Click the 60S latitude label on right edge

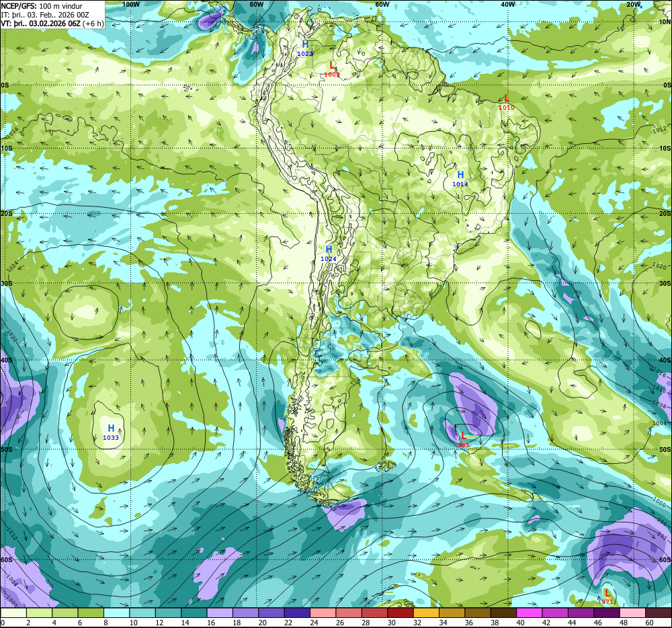(x=665, y=560)
